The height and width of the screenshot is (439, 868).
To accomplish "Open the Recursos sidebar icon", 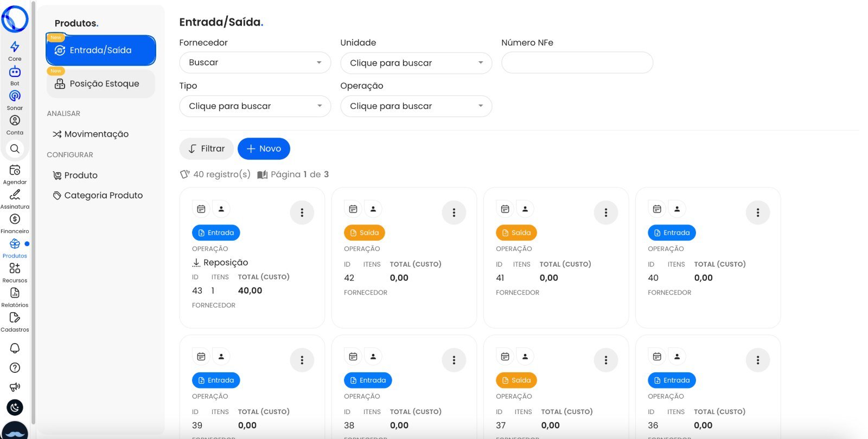I will pos(15,268).
